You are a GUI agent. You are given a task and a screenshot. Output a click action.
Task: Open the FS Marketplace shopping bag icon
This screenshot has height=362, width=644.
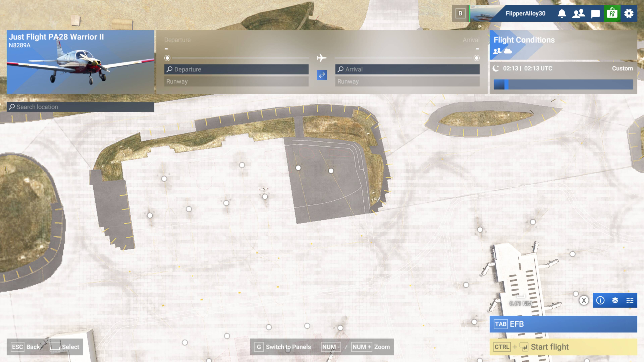point(612,13)
